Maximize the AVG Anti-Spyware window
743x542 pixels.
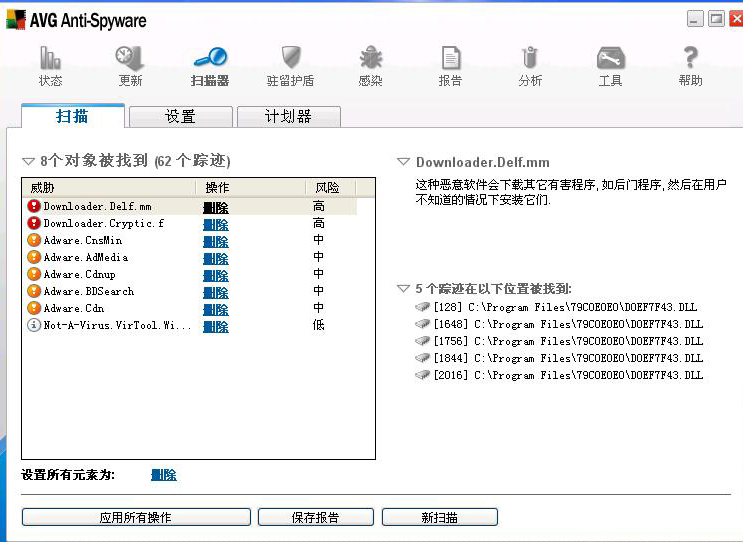pyautogui.click(x=716, y=19)
